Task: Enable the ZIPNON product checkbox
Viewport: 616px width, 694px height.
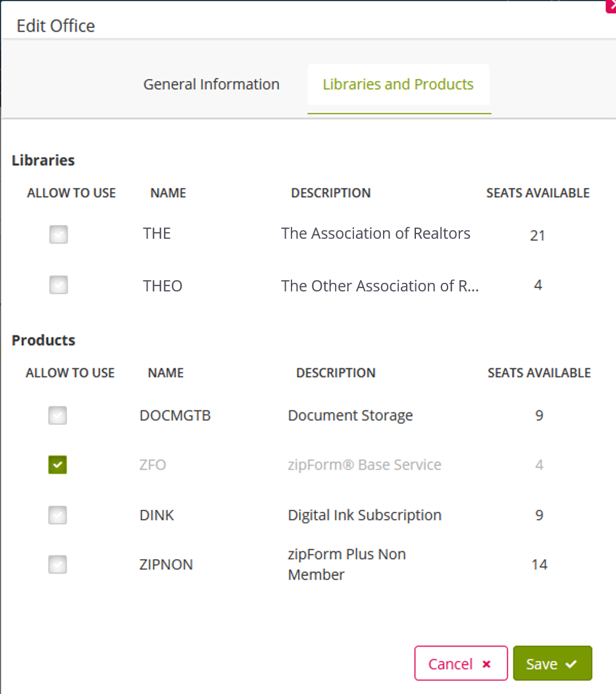Action: point(57,564)
